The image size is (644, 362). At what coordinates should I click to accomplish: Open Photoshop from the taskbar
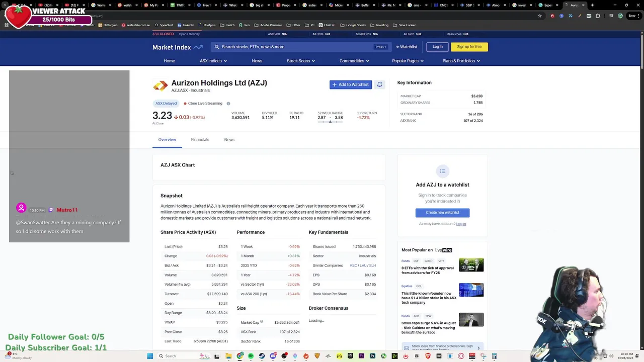pyautogui.click(x=372, y=356)
